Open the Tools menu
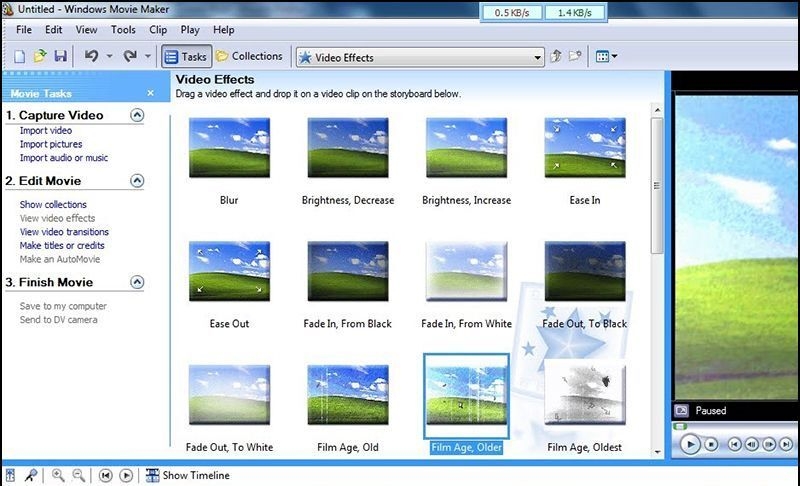This screenshot has height=486, width=800. click(123, 30)
